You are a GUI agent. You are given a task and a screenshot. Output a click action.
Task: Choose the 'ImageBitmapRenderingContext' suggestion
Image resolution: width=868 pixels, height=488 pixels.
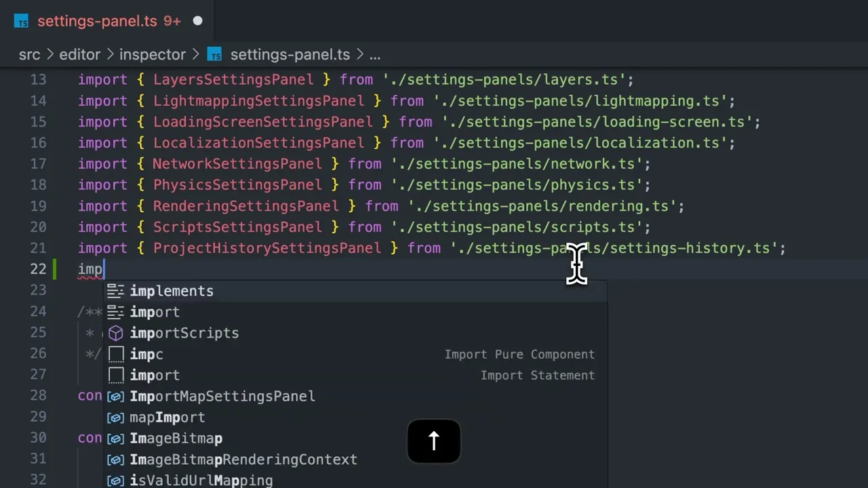click(355, 459)
